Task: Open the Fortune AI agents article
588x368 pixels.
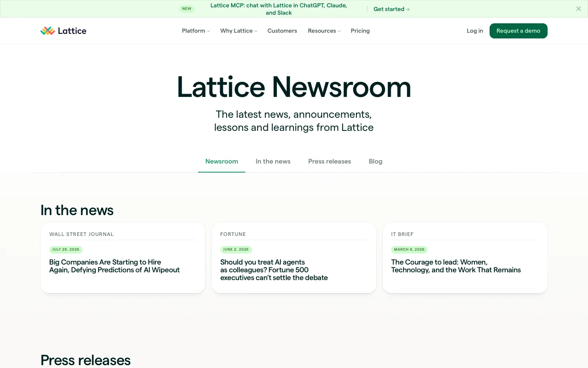Action: 294,258
